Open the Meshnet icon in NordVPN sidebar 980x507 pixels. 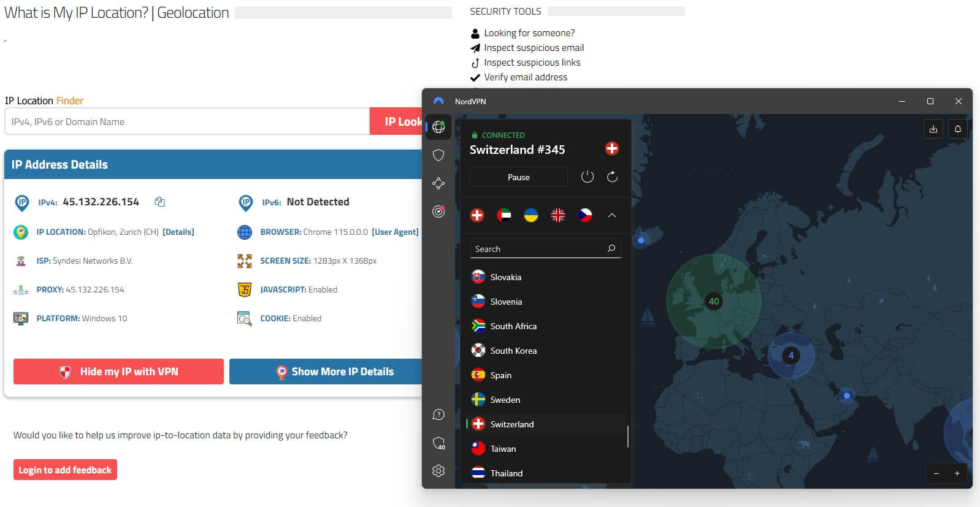point(438,183)
